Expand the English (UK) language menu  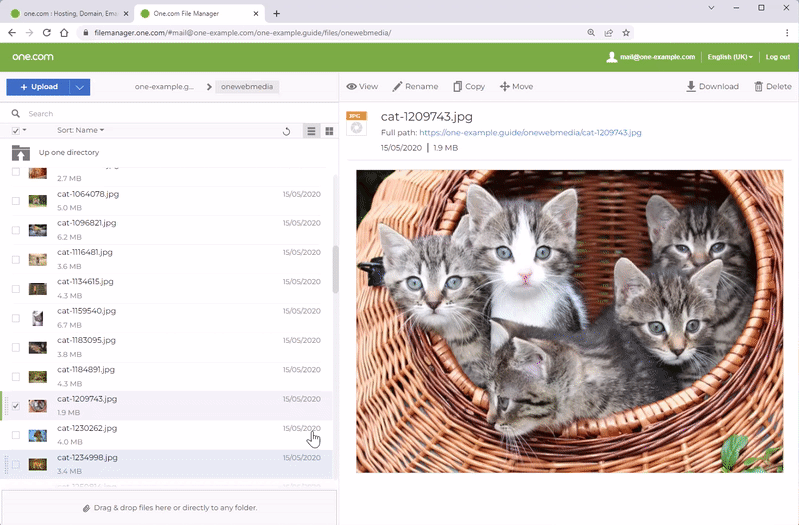tap(730, 57)
